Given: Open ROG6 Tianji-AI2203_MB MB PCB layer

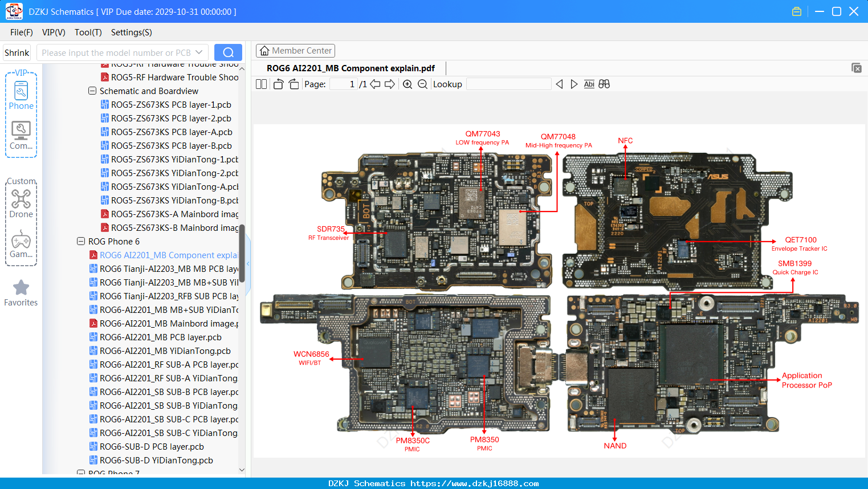Looking at the screenshot, I should coord(164,269).
